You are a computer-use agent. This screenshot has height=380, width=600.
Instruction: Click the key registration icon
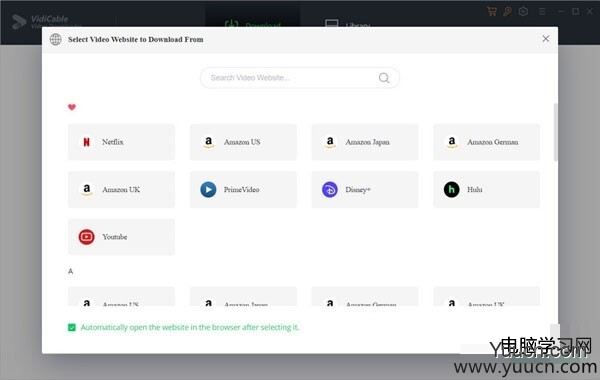click(508, 11)
